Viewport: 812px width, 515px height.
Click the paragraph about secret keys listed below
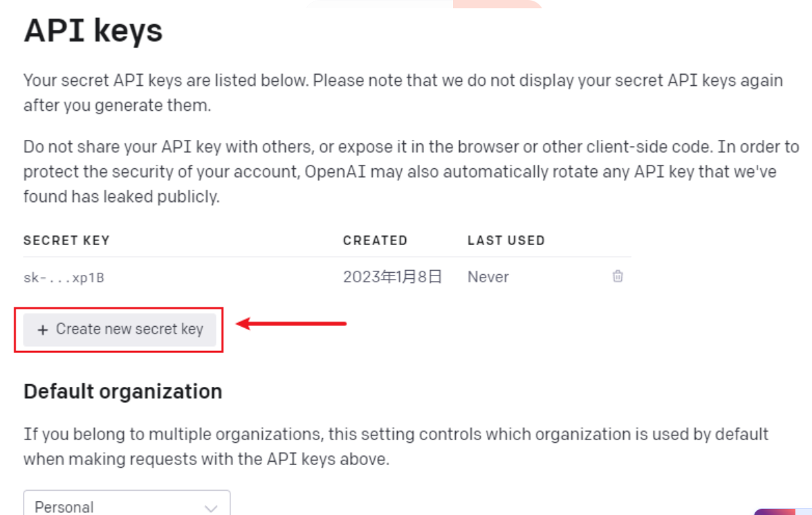pos(403,93)
